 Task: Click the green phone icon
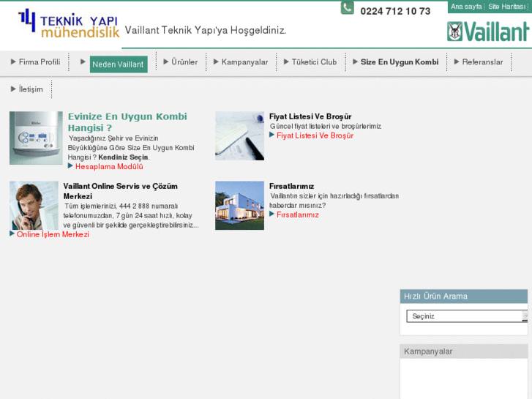(x=347, y=8)
